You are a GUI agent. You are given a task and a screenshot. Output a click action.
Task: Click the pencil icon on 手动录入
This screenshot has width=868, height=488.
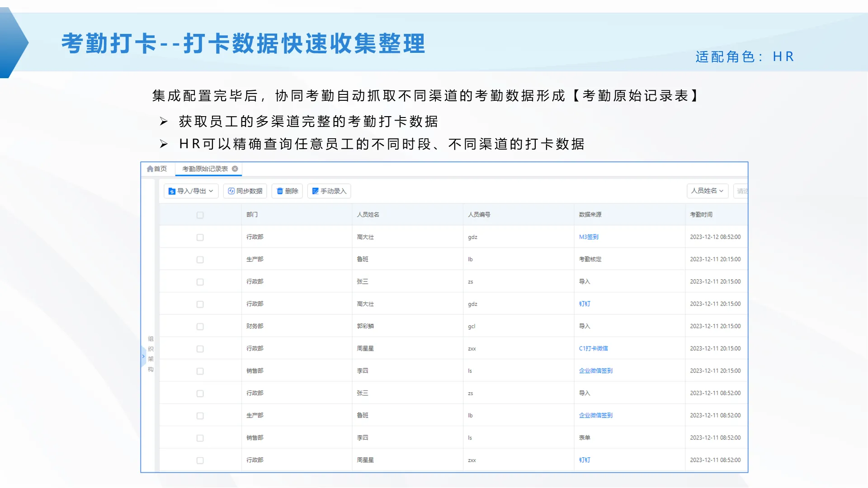[x=316, y=191]
